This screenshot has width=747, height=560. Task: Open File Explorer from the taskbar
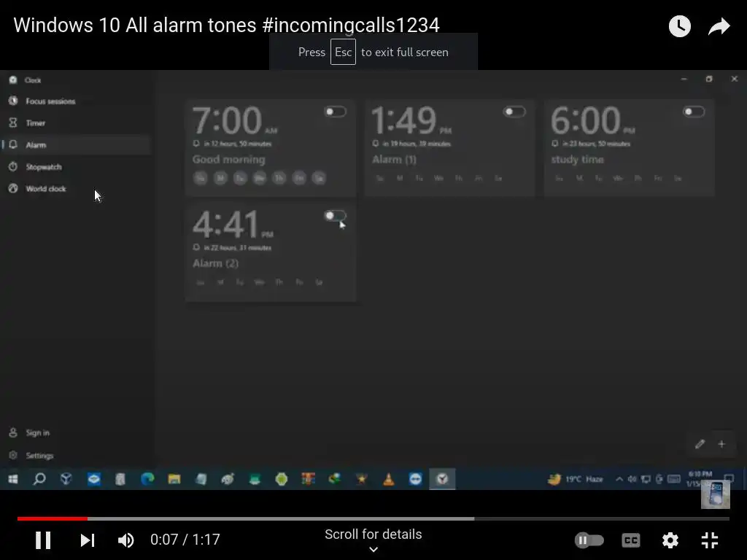pyautogui.click(x=174, y=479)
